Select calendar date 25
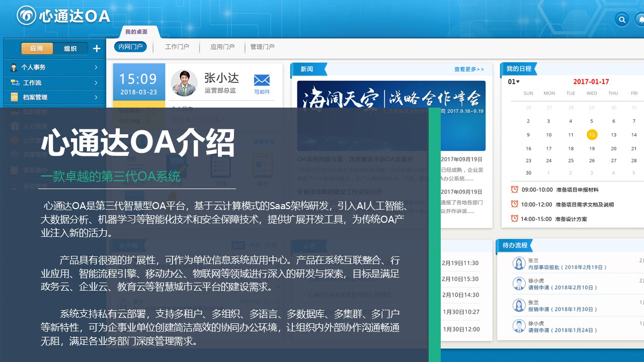Viewport: 644px width, 362px height. click(571, 160)
